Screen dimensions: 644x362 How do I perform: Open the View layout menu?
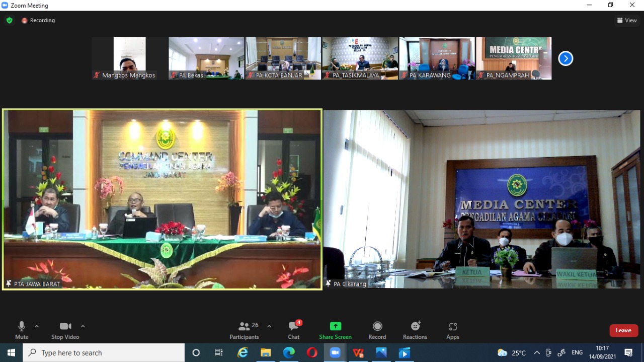(x=627, y=21)
